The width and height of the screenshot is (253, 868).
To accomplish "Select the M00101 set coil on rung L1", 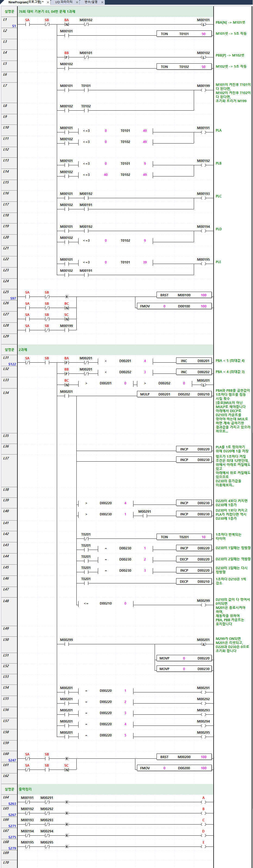I will [203, 24].
